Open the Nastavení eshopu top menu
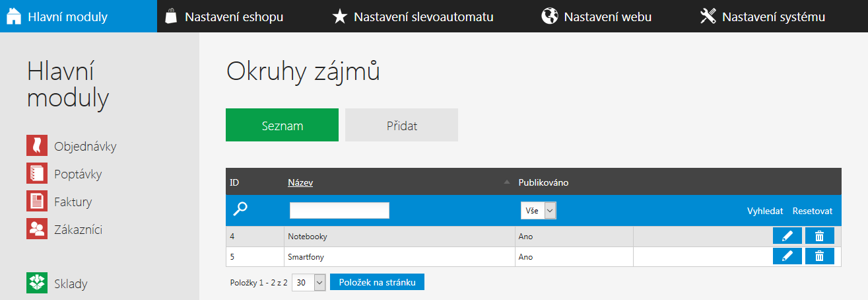 [x=224, y=17]
